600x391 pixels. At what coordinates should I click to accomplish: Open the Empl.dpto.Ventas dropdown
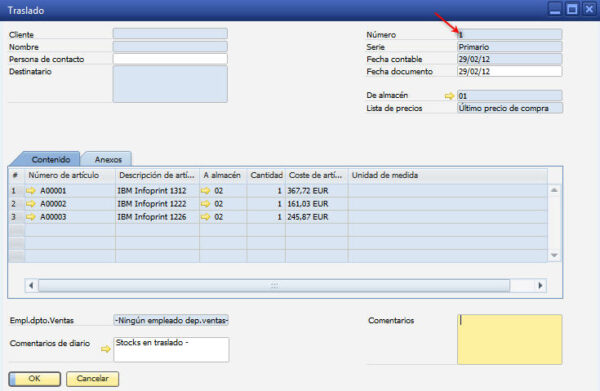pyautogui.click(x=171, y=320)
